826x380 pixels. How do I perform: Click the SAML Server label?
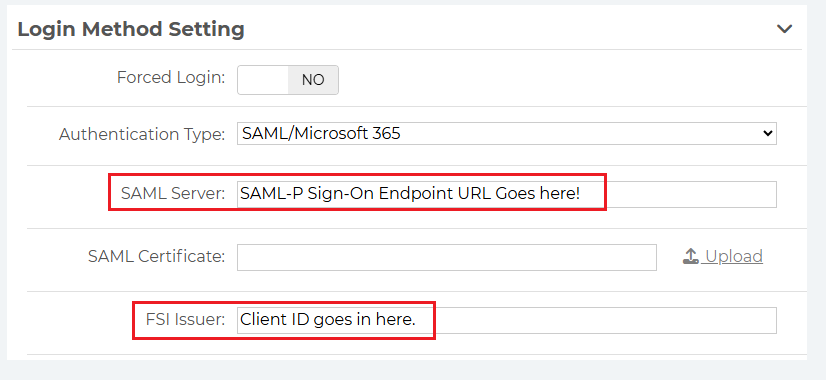pyautogui.click(x=173, y=193)
